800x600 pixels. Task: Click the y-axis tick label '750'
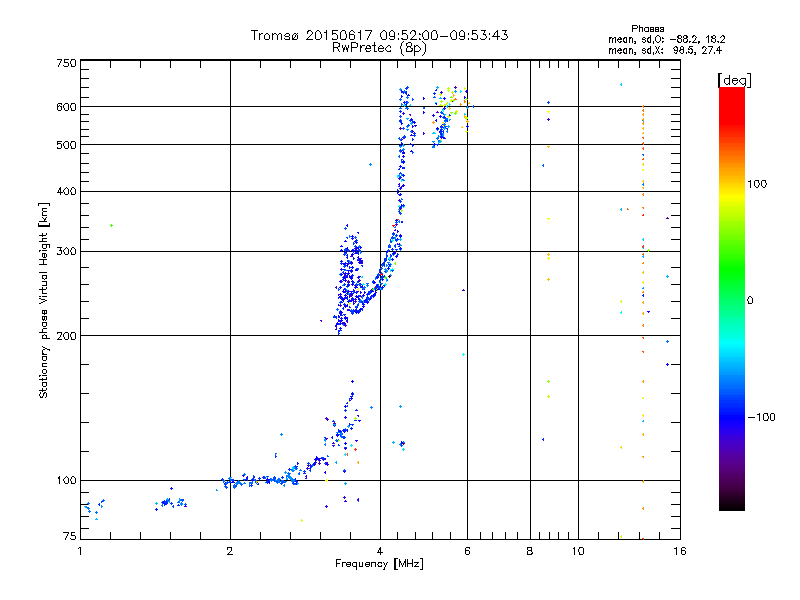(x=66, y=63)
